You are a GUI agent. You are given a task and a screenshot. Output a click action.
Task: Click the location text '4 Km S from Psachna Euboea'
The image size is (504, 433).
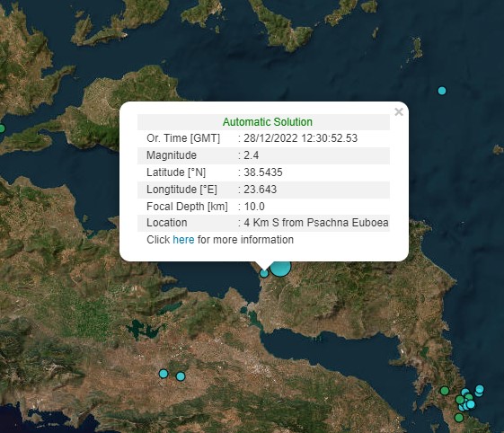[x=316, y=223]
